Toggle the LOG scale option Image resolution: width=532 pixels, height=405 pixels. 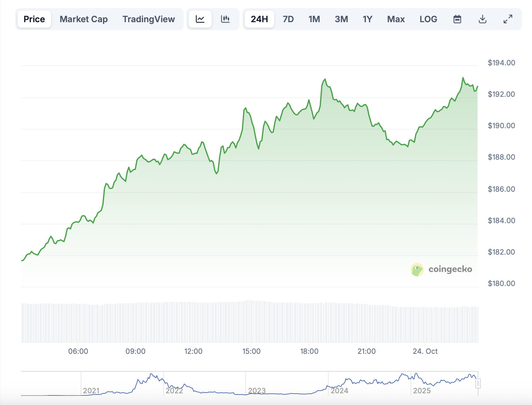coord(428,19)
